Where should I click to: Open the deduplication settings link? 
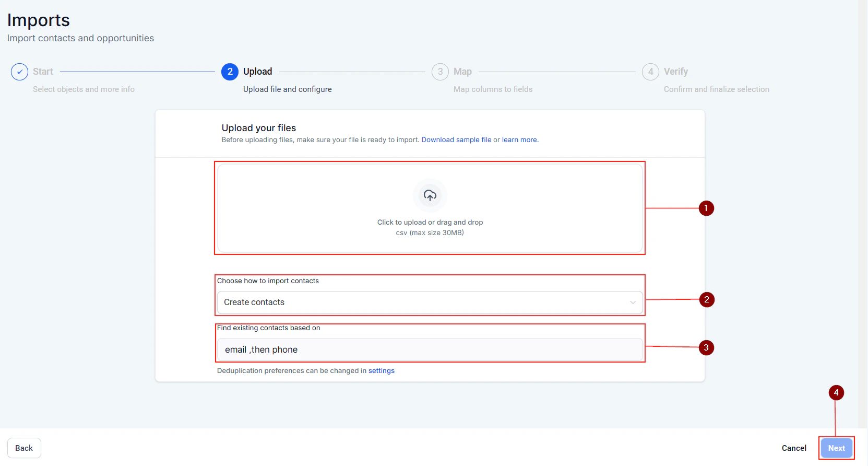click(x=382, y=370)
